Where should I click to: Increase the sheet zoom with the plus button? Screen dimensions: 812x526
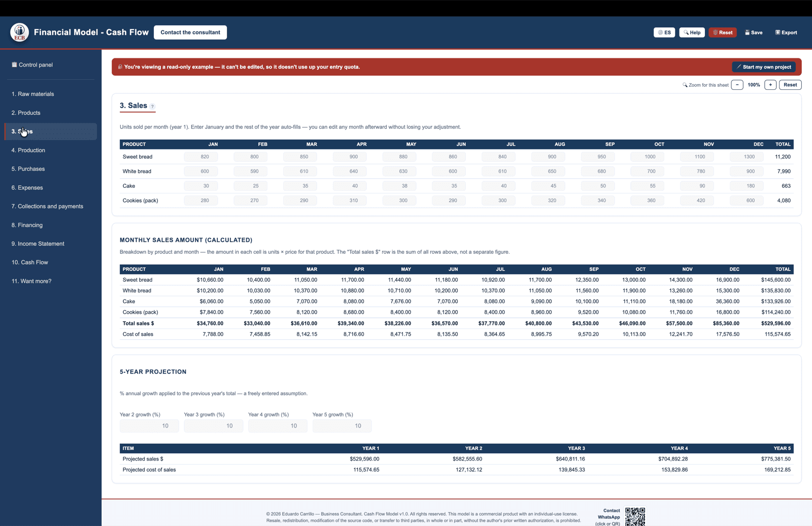[x=770, y=85]
